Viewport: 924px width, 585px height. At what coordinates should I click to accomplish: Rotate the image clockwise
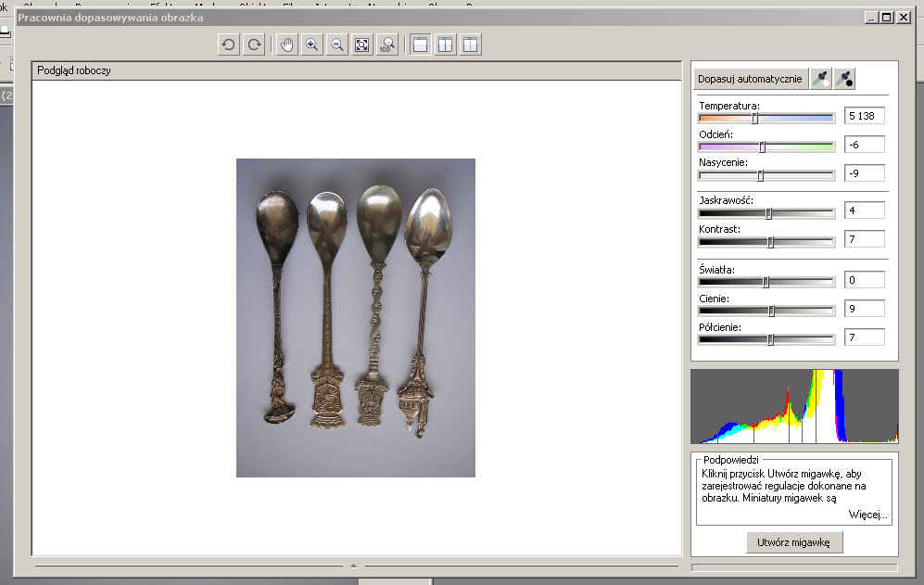click(x=253, y=45)
